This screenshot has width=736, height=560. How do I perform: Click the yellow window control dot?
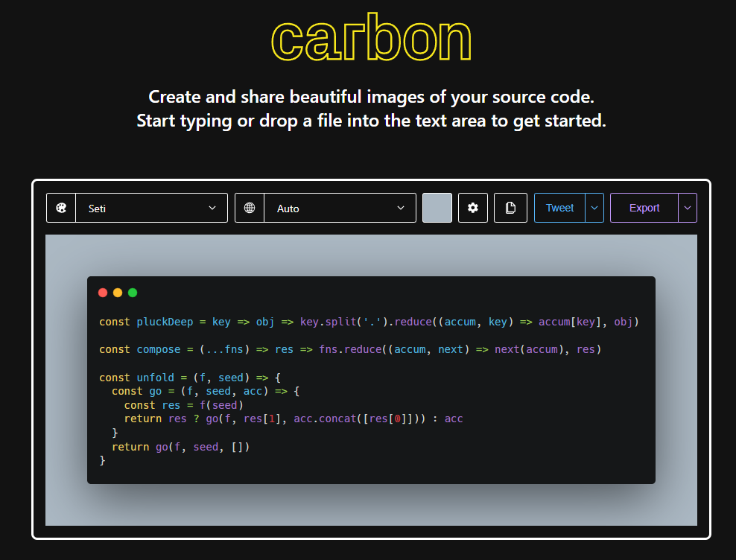[x=118, y=293]
